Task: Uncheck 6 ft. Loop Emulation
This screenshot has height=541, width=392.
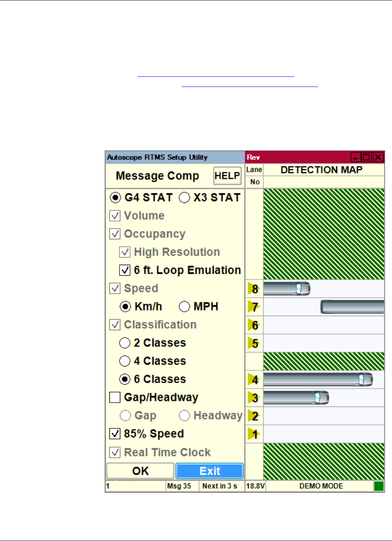Action: [125, 270]
